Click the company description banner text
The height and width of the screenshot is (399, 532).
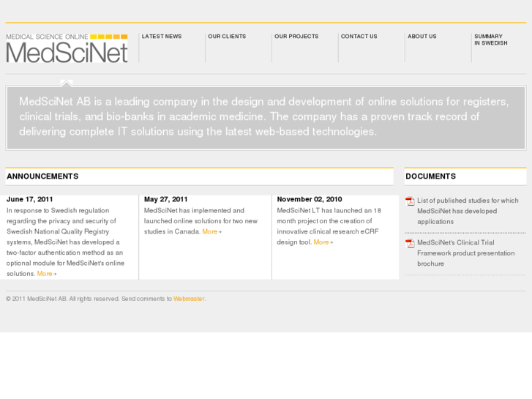point(264,116)
